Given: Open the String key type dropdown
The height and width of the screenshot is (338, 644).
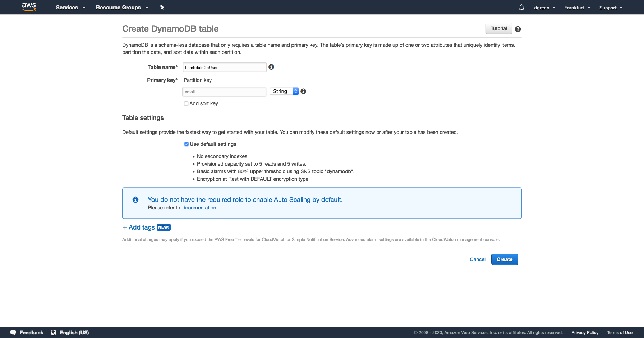Looking at the screenshot, I should (x=284, y=91).
